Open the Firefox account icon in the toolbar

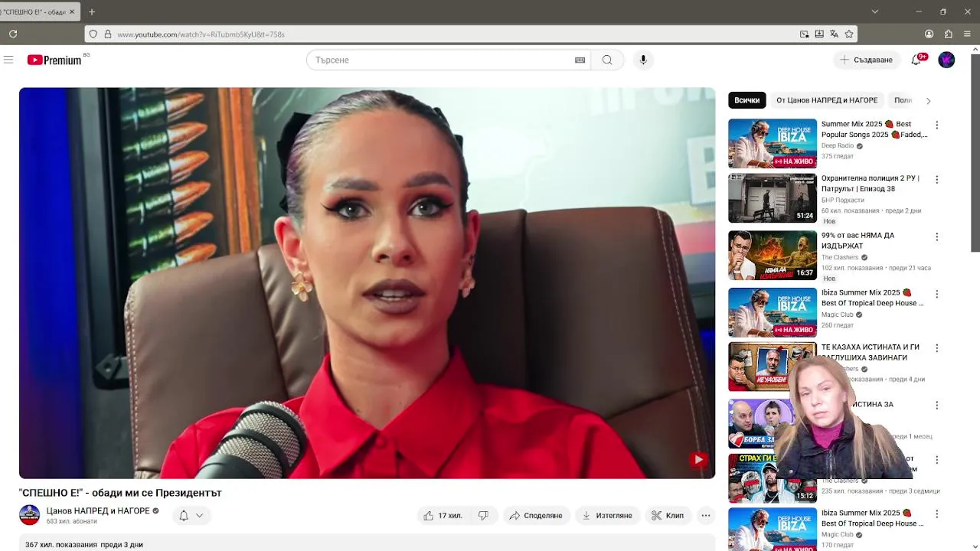pos(929,34)
